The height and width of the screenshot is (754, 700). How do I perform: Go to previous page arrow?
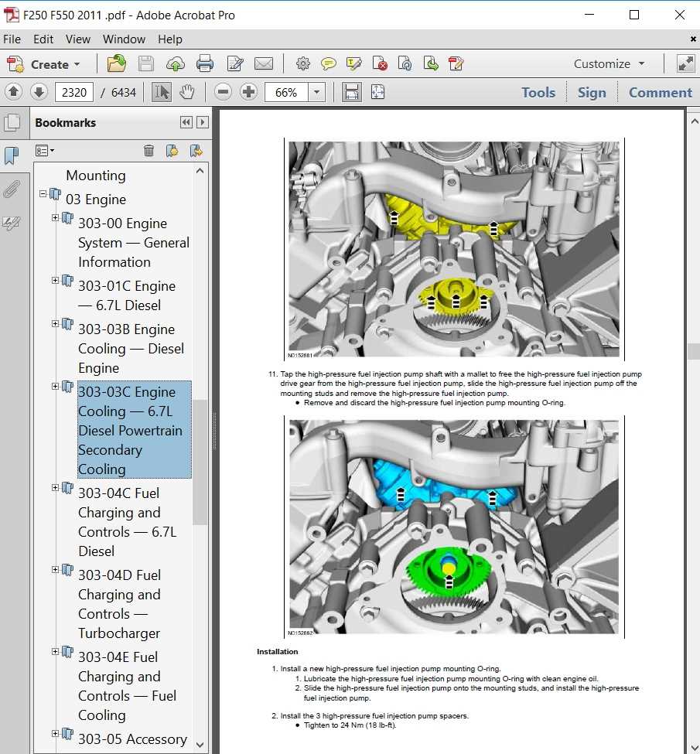[13, 92]
